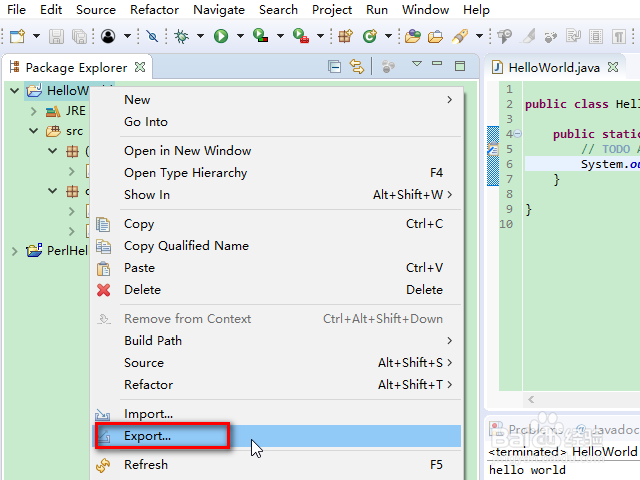Open the Window menu
This screenshot has height=480, width=640.
(425, 9)
